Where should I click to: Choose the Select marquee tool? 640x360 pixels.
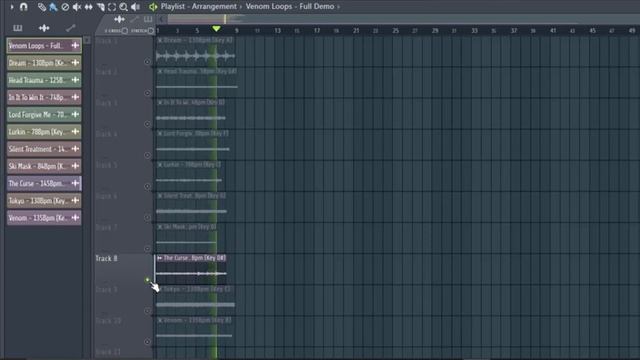point(112,7)
